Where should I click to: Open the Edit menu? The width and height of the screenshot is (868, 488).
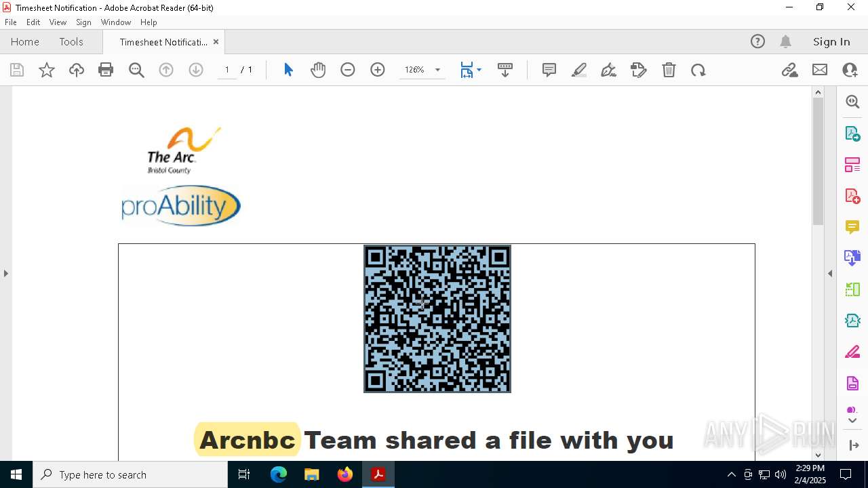(x=33, y=22)
